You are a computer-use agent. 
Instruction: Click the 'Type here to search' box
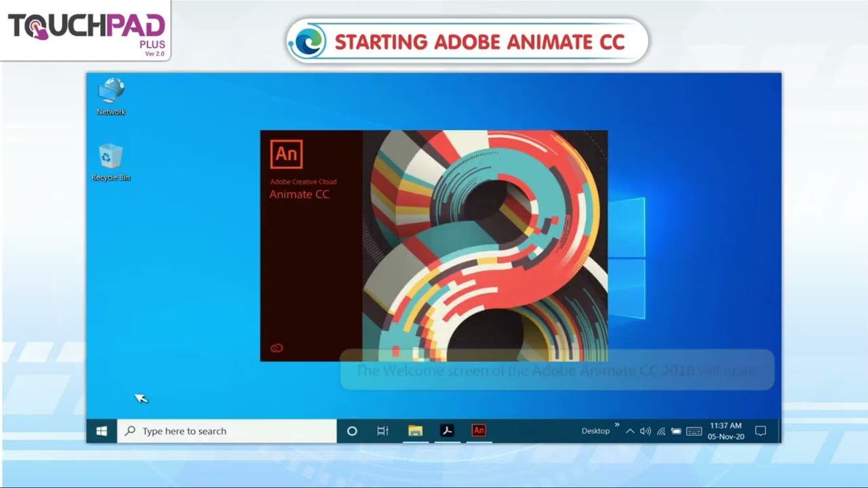pyautogui.click(x=226, y=431)
